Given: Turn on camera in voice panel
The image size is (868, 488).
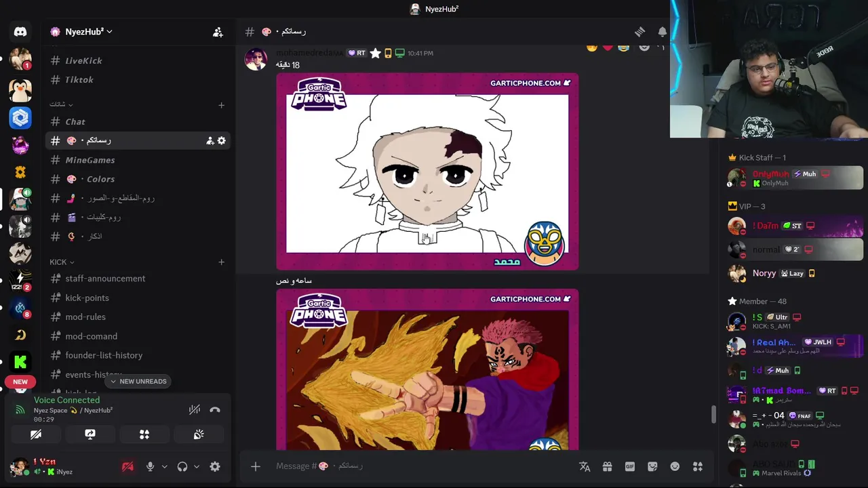Looking at the screenshot, I should (x=36, y=434).
